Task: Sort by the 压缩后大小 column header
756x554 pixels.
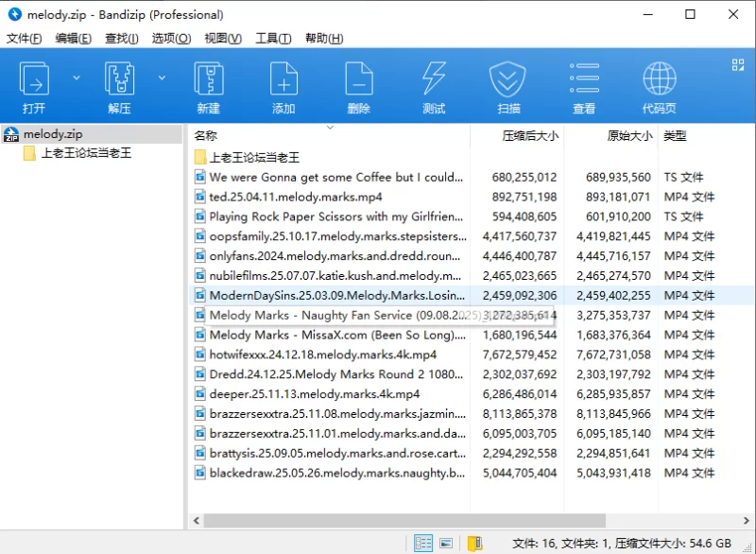Action: (x=529, y=136)
